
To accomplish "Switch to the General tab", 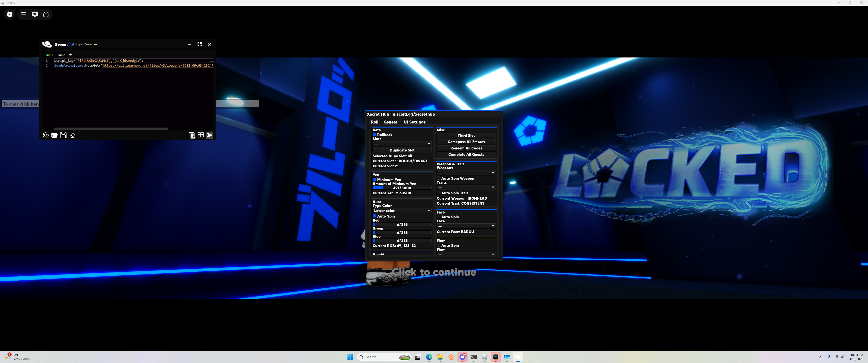I will (x=391, y=122).
